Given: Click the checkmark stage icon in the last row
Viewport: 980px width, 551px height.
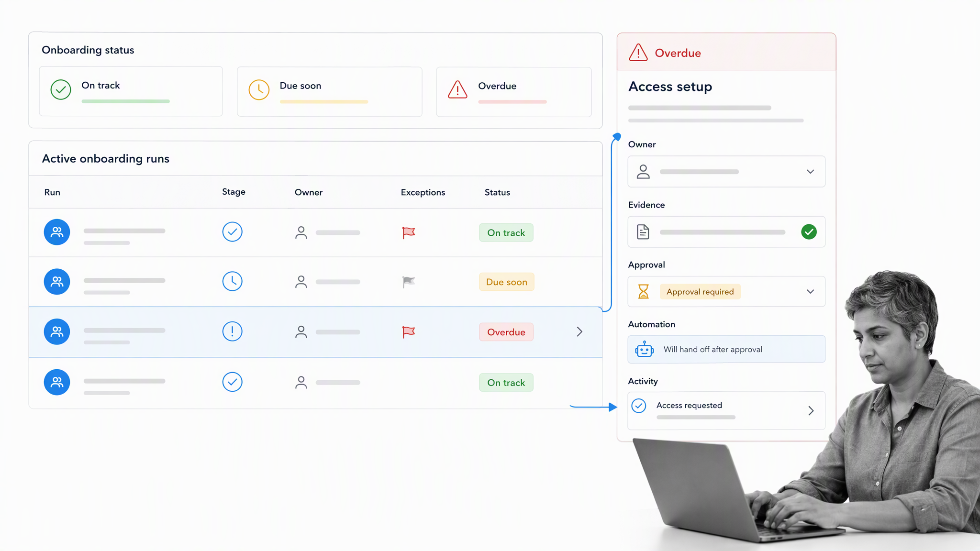Looking at the screenshot, I should click(x=232, y=382).
